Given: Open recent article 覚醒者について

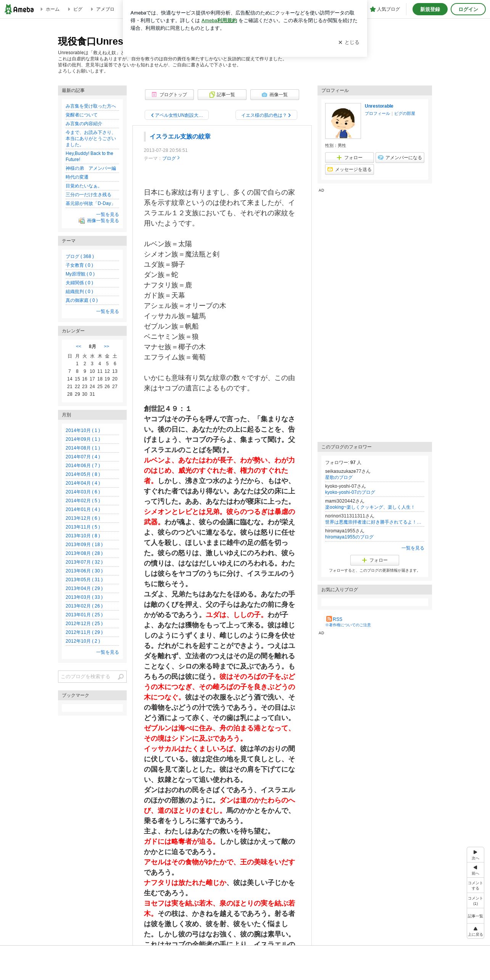Looking at the screenshot, I should pyautogui.click(x=81, y=115).
